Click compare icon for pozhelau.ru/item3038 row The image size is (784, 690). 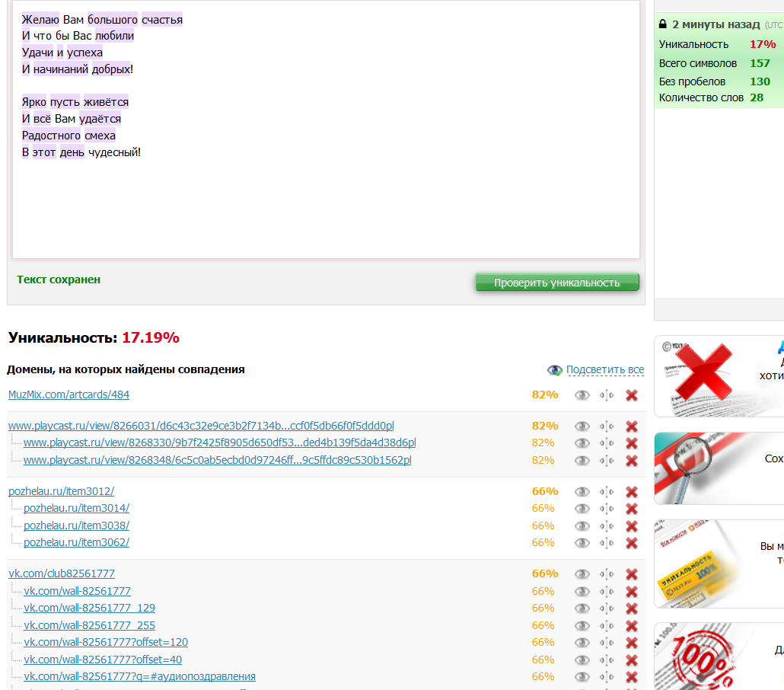click(x=607, y=526)
